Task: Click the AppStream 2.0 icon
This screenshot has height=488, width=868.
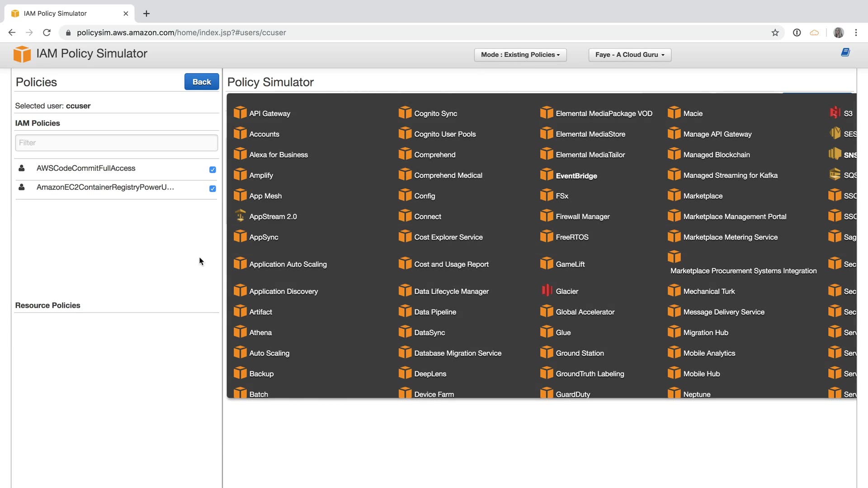Action: click(240, 216)
